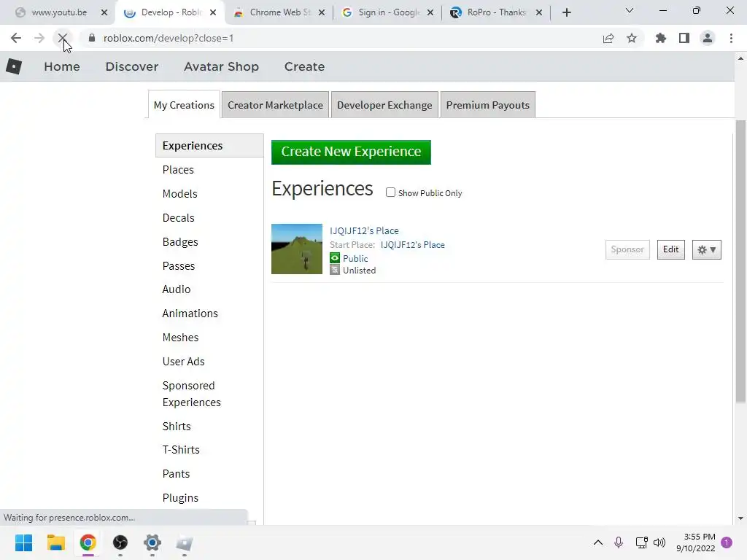Select Models in the sidebar
The width and height of the screenshot is (747, 560).
coord(179,194)
